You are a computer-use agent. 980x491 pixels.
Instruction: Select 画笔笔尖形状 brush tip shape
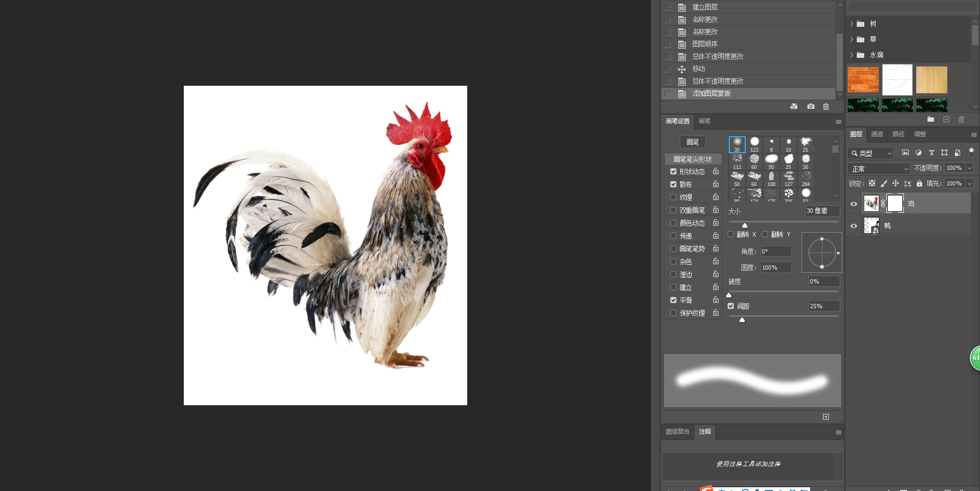(x=693, y=159)
